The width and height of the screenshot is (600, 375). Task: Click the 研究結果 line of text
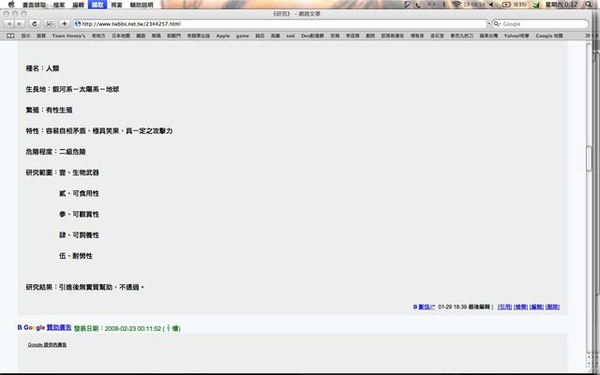click(85, 287)
